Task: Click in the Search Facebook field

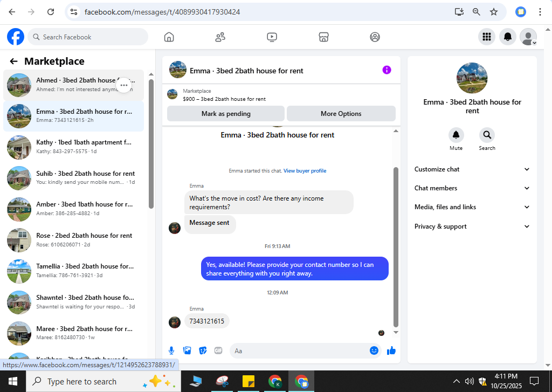Action: pyautogui.click(x=88, y=37)
